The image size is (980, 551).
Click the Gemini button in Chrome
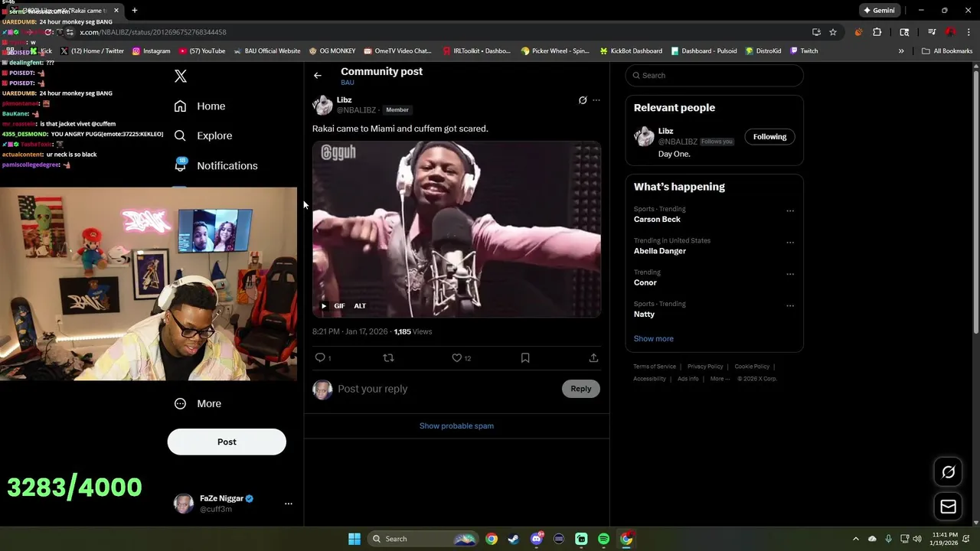[879, 11]
